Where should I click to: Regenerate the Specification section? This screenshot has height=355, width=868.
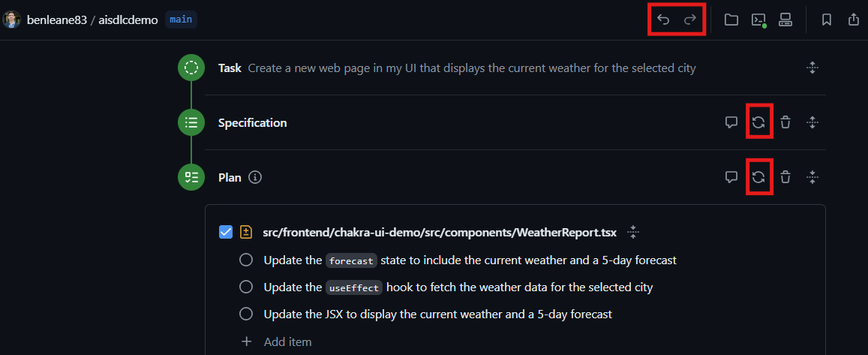[758, 122]
